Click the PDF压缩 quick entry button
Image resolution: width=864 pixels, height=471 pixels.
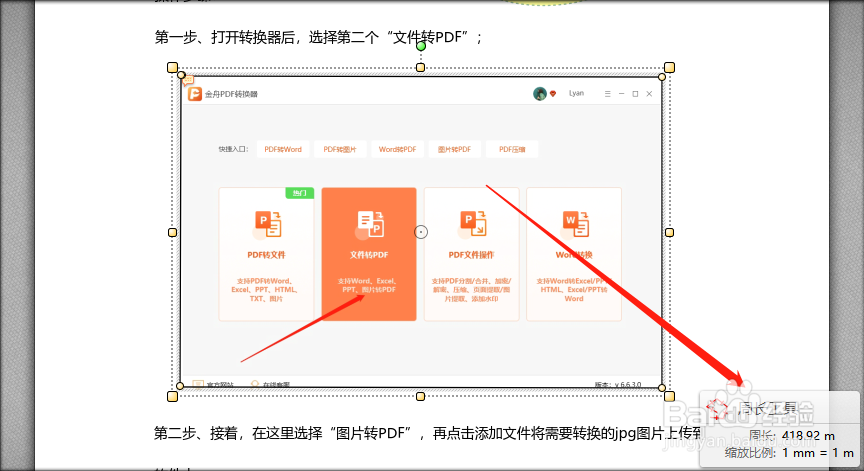pyautogui.click(x=512, y=149)
